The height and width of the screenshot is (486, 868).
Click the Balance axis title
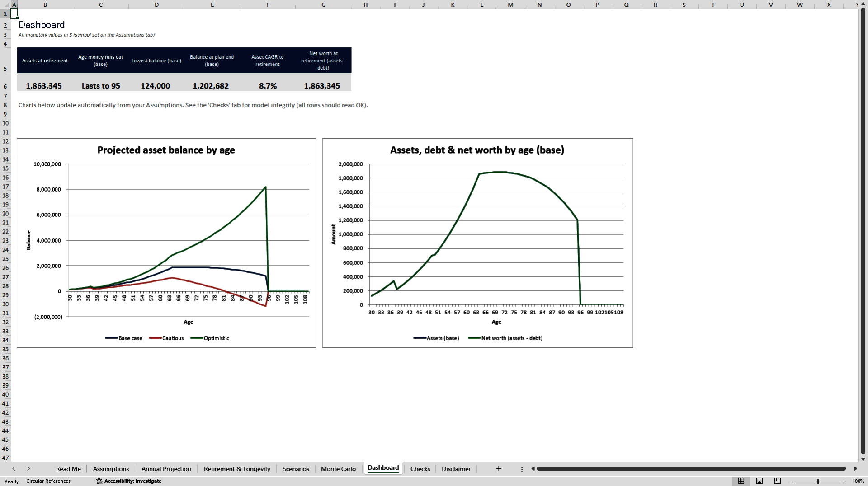pos(28,240)
